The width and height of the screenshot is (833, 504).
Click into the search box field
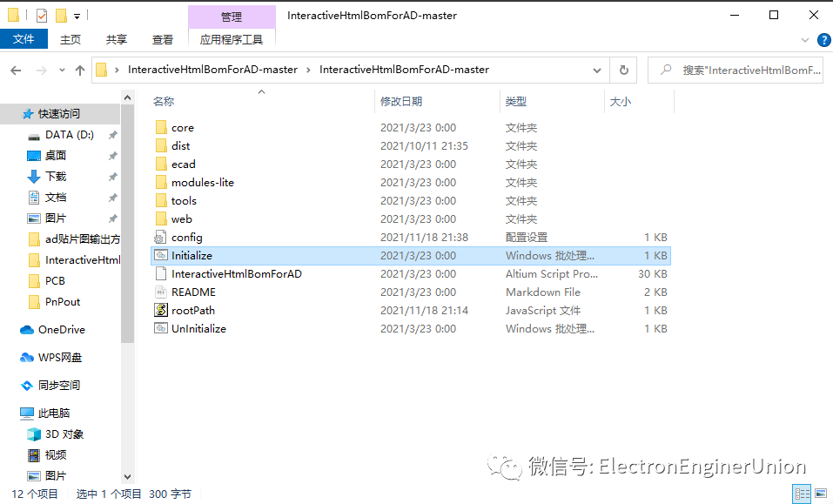[x=736, y=71]
